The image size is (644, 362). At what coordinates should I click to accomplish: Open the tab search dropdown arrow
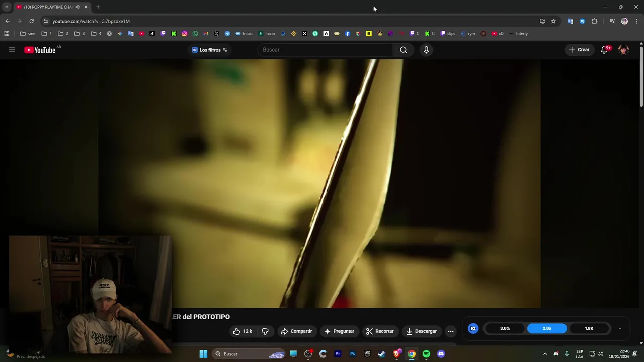tap(7, 7)
